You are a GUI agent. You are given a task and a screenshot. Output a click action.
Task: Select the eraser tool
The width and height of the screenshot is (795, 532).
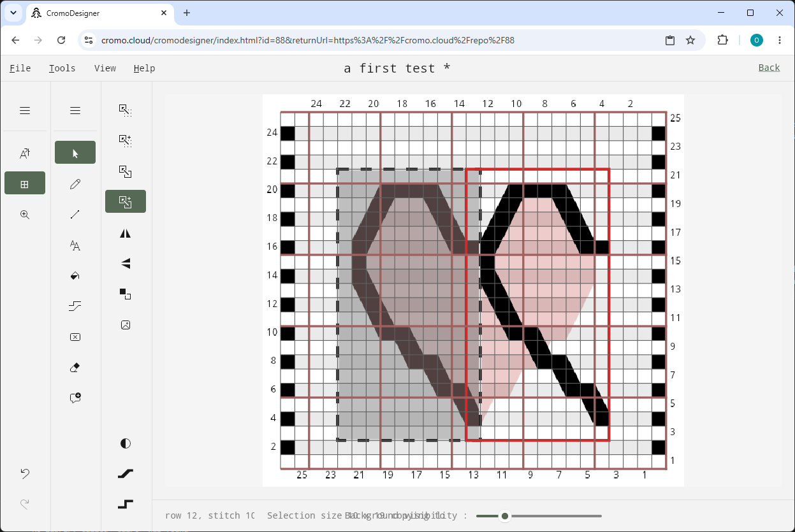pyautogui.click(x=75, y=368)
